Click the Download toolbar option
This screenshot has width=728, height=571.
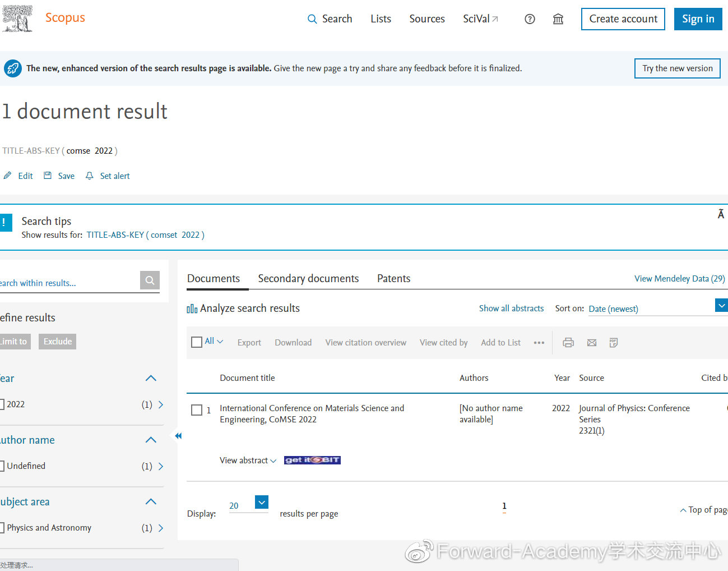pos(293,343)
